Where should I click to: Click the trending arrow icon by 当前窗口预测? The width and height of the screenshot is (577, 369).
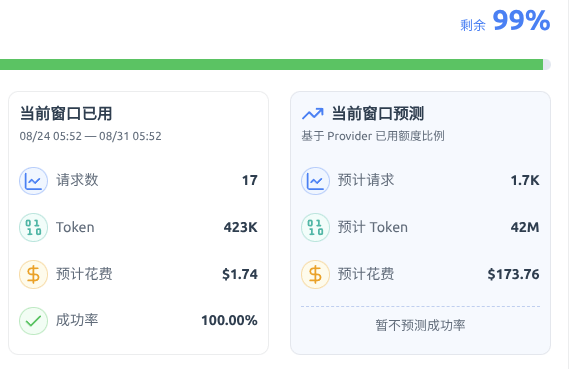(313, 114)
